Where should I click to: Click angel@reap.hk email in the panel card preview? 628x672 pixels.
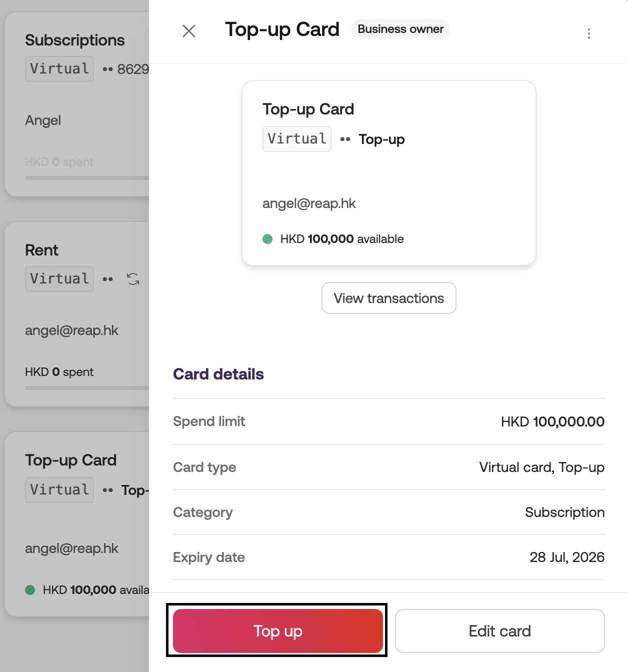pos(309,203)
